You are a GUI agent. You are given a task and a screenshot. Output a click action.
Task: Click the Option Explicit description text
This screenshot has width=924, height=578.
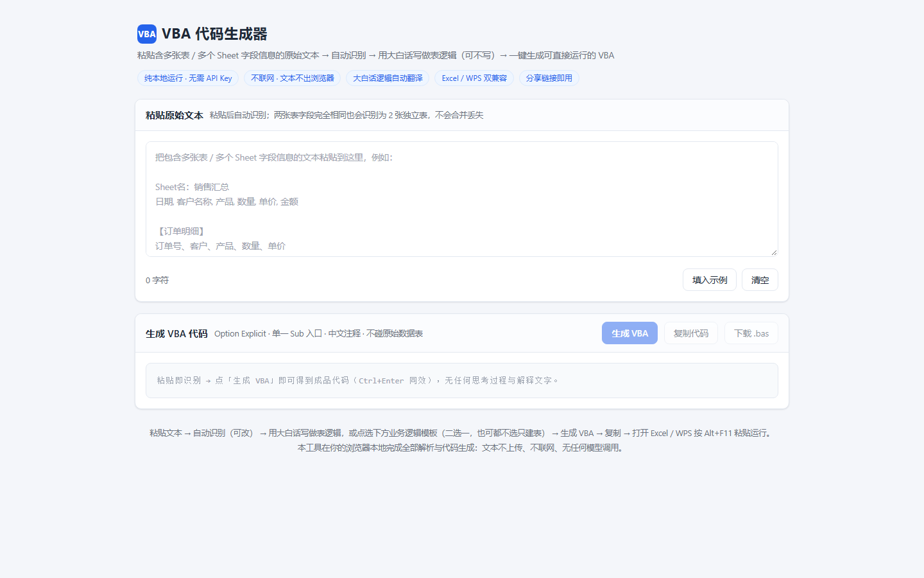click(x=318, y=334)
